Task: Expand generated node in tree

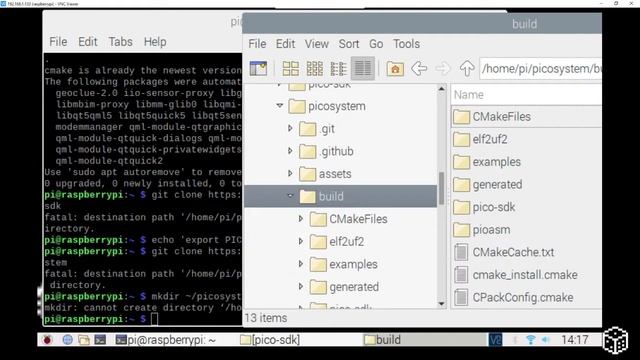Action: coord(301,287)
